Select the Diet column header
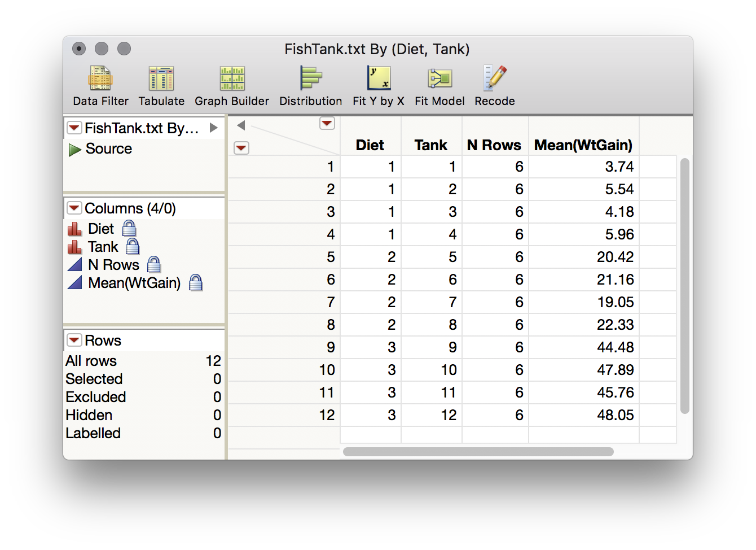 click(370, 145)
